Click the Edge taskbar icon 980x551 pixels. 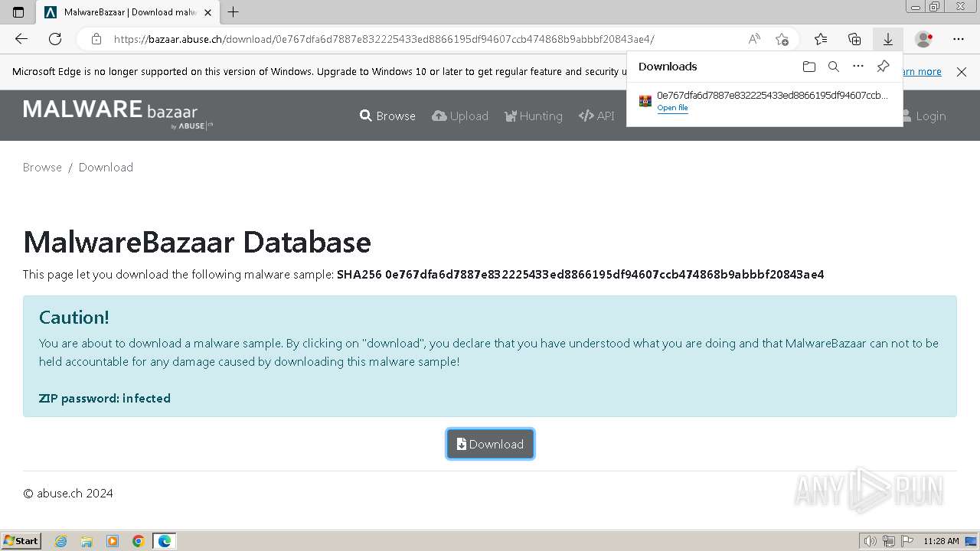tap(165, 541)
